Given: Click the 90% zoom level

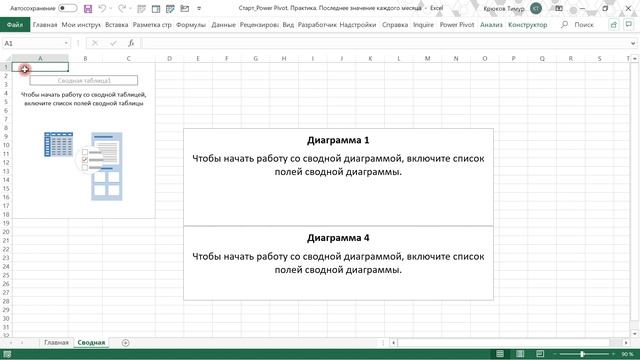Looking at the screenshot, I should [627, 354].
